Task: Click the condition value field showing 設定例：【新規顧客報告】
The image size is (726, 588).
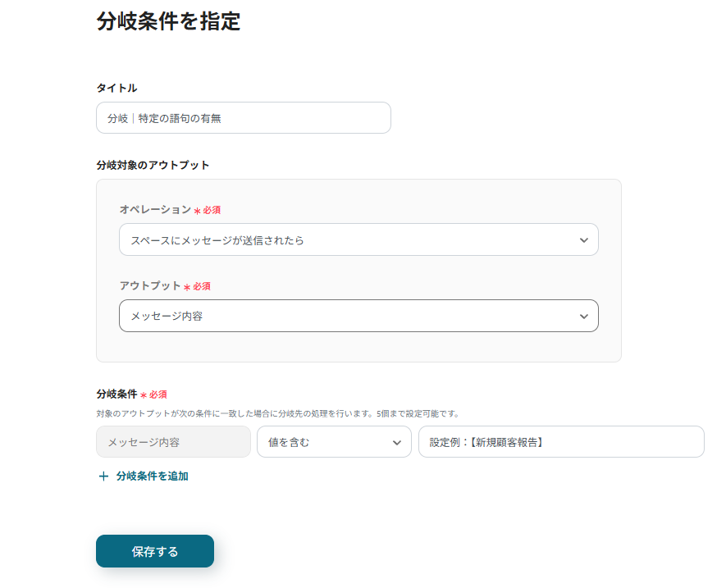Action: click(x=561, y=442)
